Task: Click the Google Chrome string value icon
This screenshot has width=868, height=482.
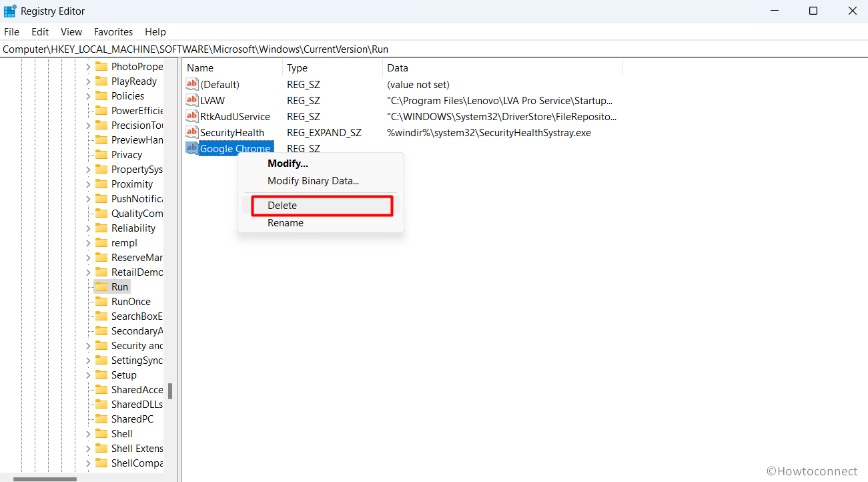Action: point(192,148)
